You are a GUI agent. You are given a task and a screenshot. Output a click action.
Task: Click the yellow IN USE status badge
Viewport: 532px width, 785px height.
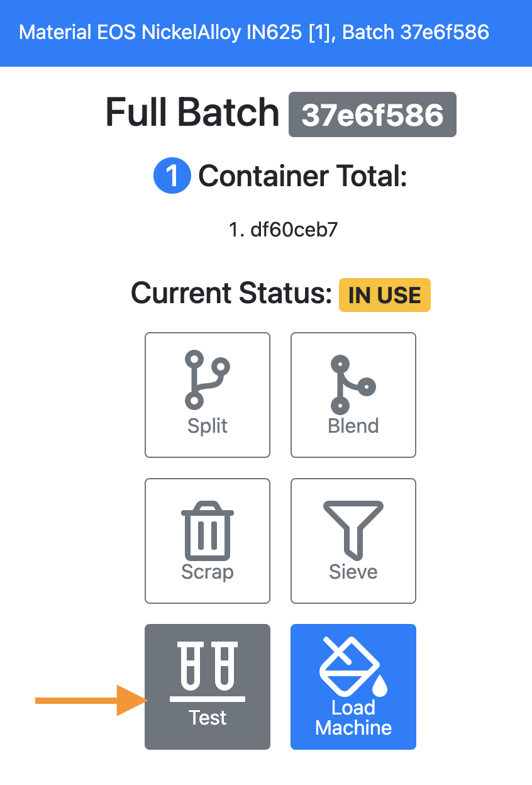click(384, 295)
